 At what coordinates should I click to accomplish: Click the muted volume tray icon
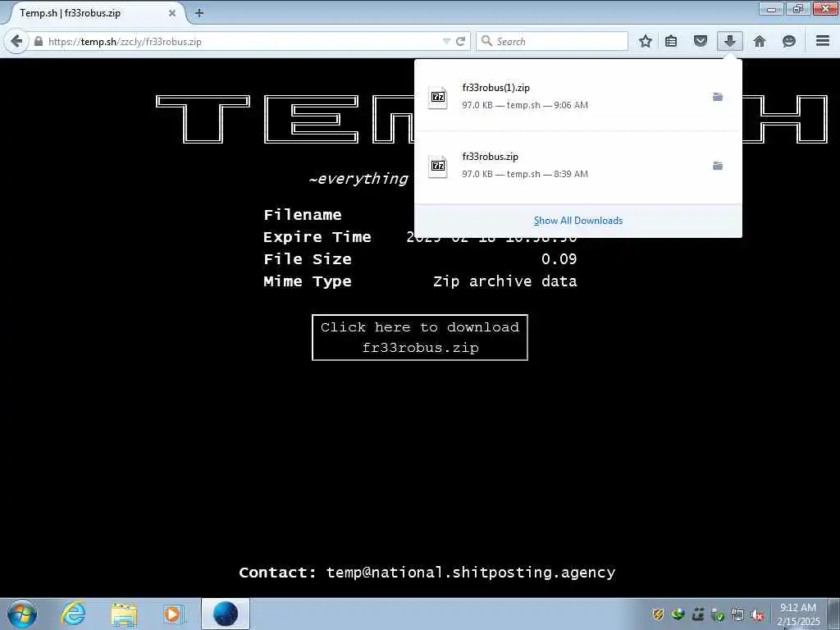[757, 615]
